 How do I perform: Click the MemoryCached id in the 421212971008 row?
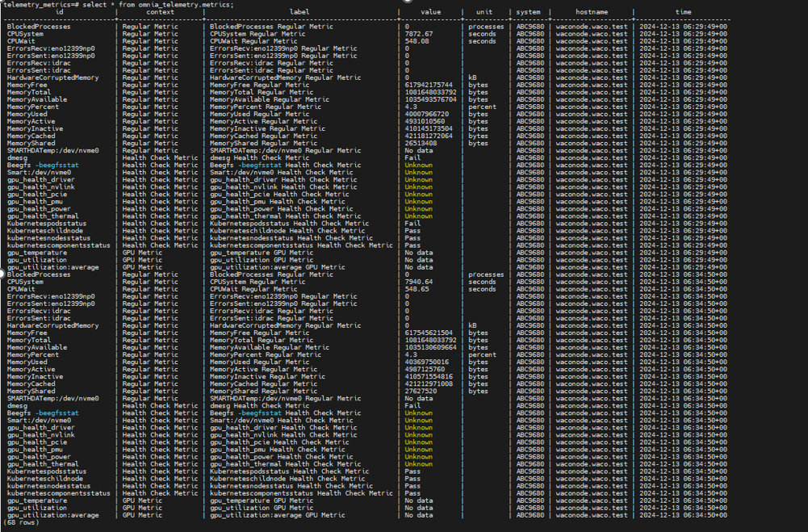(x=31, y=384)
